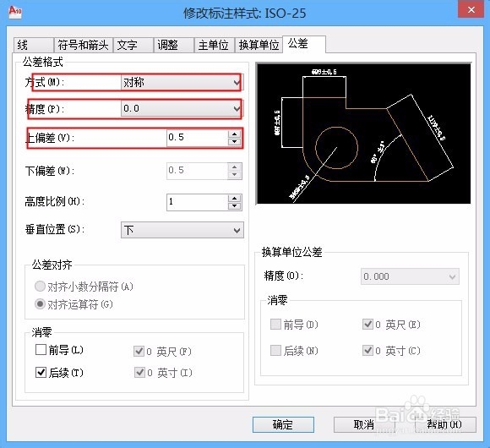490x448 pixels.
Task: Decrease 上偏差 with down arrow
Action: coord(234,142)
